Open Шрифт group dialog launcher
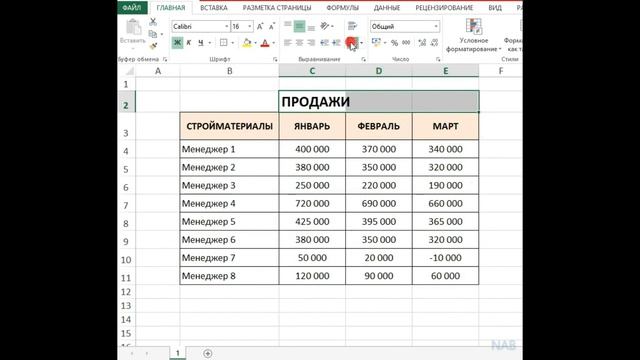This screenshot has width=640, height=360. click(275, 60)
